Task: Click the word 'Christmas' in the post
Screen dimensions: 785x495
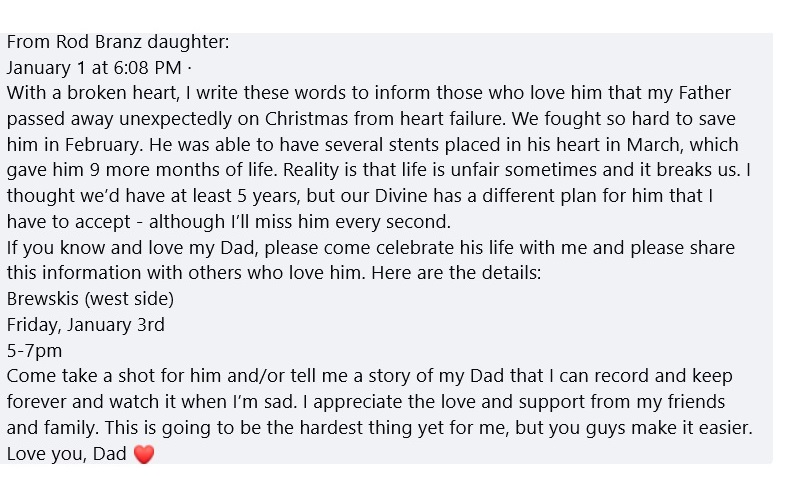Action: coord(306,119)
